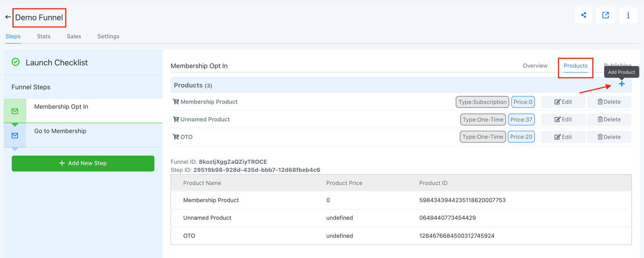Viewport: 644px width, 258px height.
Task: Click the blue plus Add Product icon
Action: point(621,84)
